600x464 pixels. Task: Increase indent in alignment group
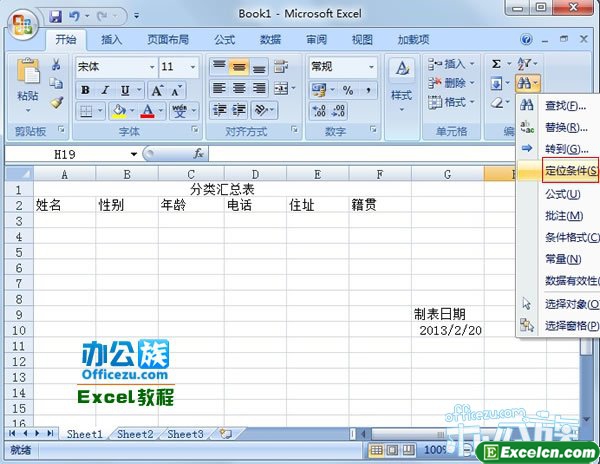click(240, 111)
